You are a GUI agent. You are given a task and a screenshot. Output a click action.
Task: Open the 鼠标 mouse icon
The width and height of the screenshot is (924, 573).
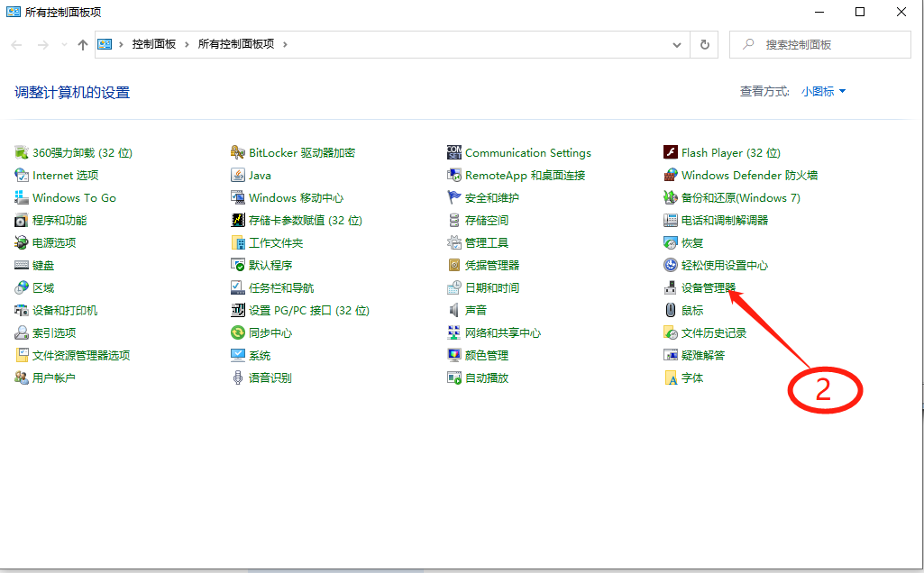point(670,311)
